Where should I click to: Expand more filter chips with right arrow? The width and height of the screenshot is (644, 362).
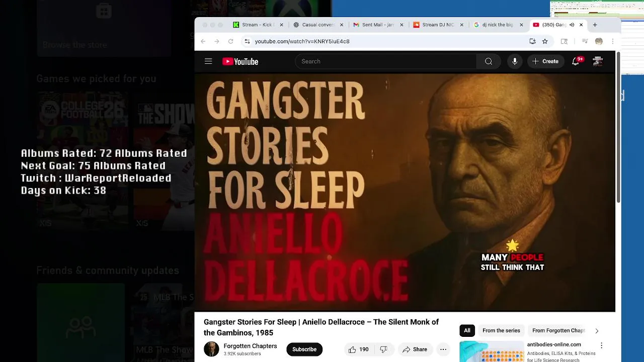pos(597,331)
